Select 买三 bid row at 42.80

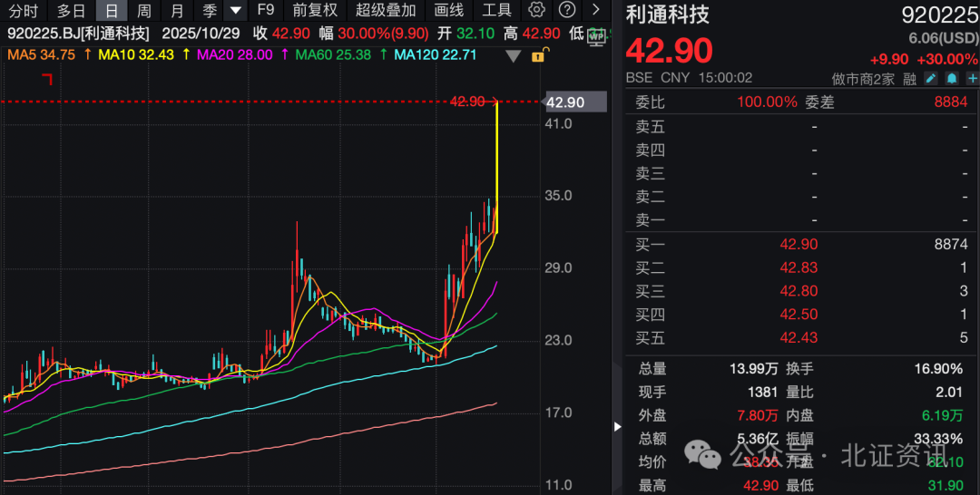click(801, 292)
